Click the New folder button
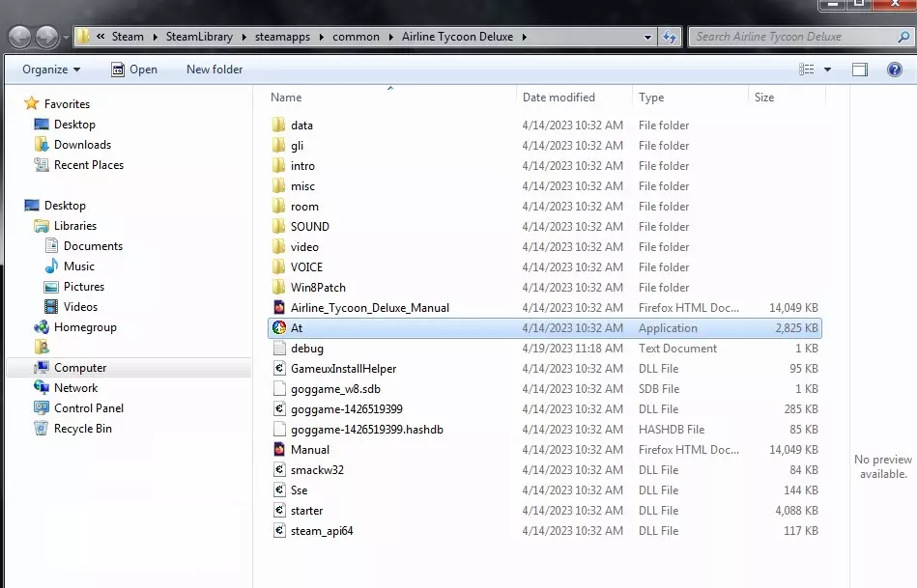The image size is (917, 588). point(215,70)
